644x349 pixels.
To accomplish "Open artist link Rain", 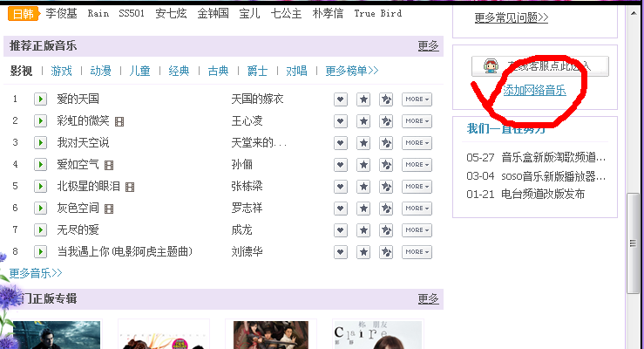I will [98, 14].
